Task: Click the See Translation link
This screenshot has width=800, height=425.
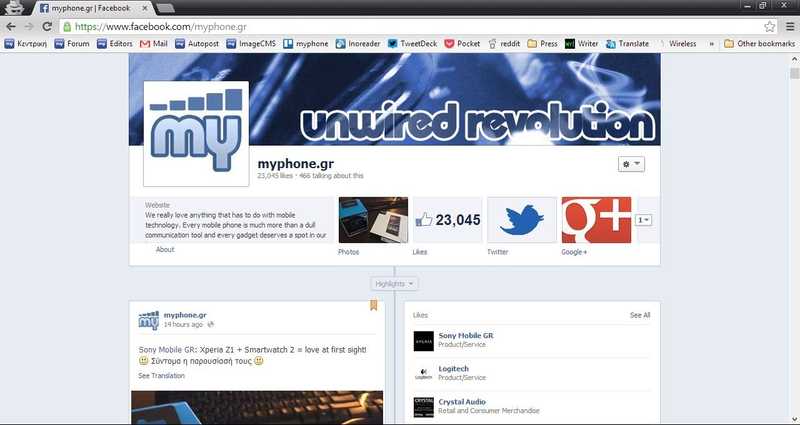Action: click(x=161, y=375)
